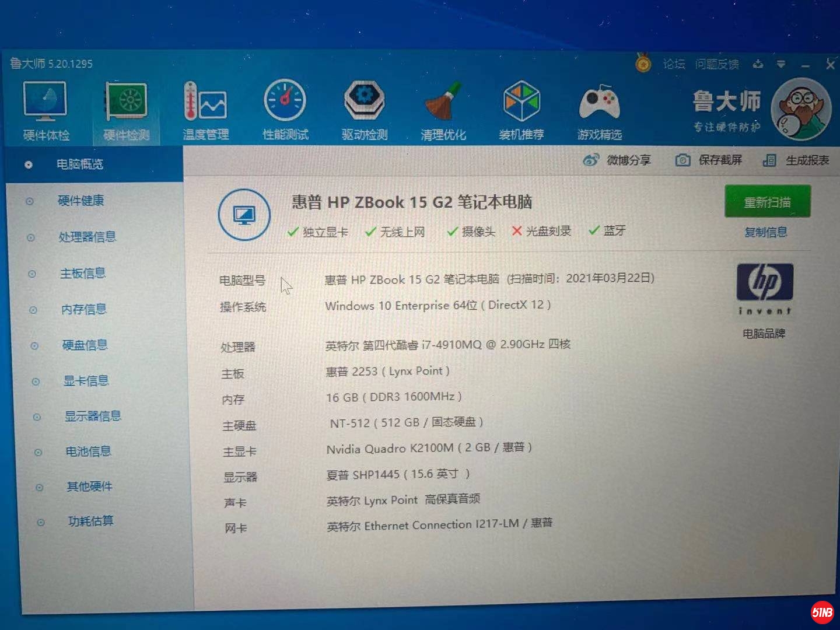The image size is (840, 630).
Task: Click 鲁大师 5.20.1295 version title
Action: [x=51, y=64]
